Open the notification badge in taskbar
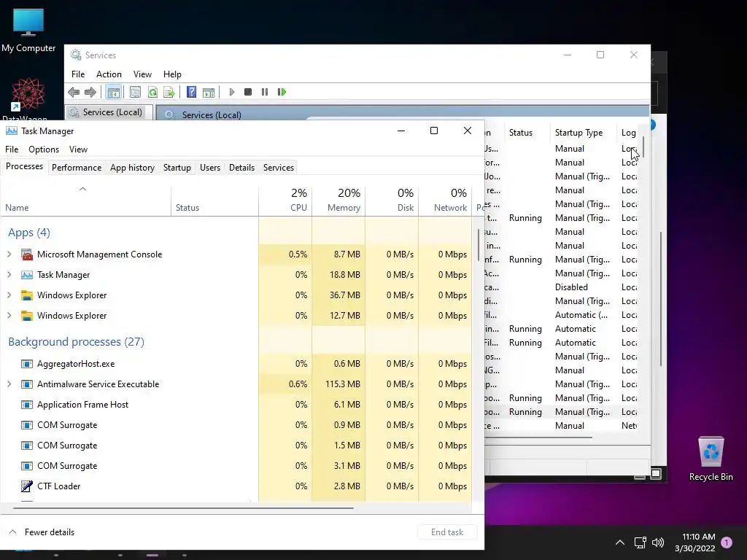Image resolution: width=747 pixels, height=560 pixels. click(x=727, y=542)
